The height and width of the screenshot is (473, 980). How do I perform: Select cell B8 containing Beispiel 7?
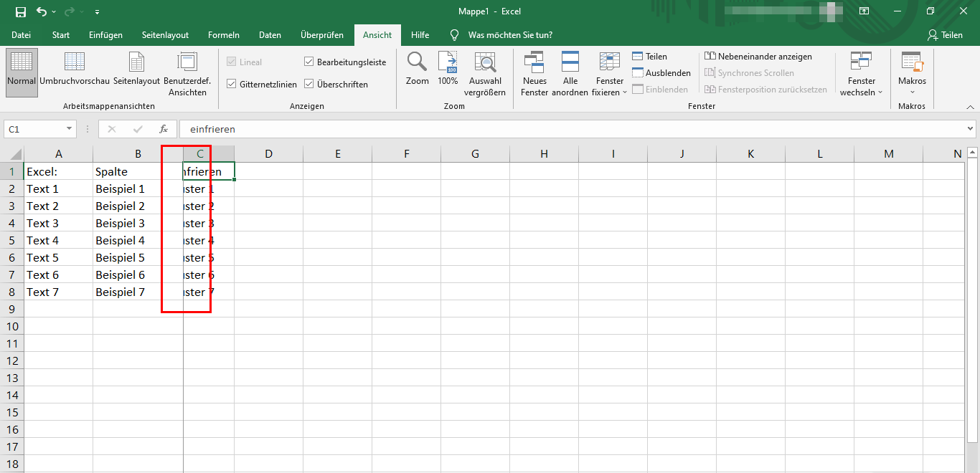pyautogui.click(x=138, y=292)
